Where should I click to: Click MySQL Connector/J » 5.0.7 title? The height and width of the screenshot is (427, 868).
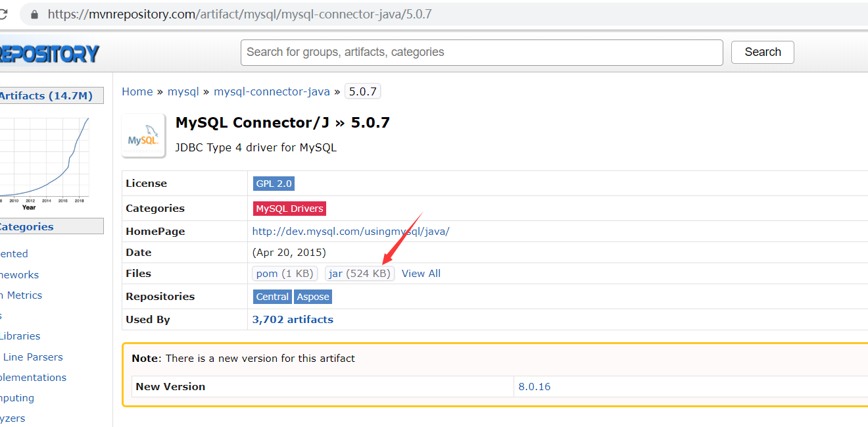[283, 122]
